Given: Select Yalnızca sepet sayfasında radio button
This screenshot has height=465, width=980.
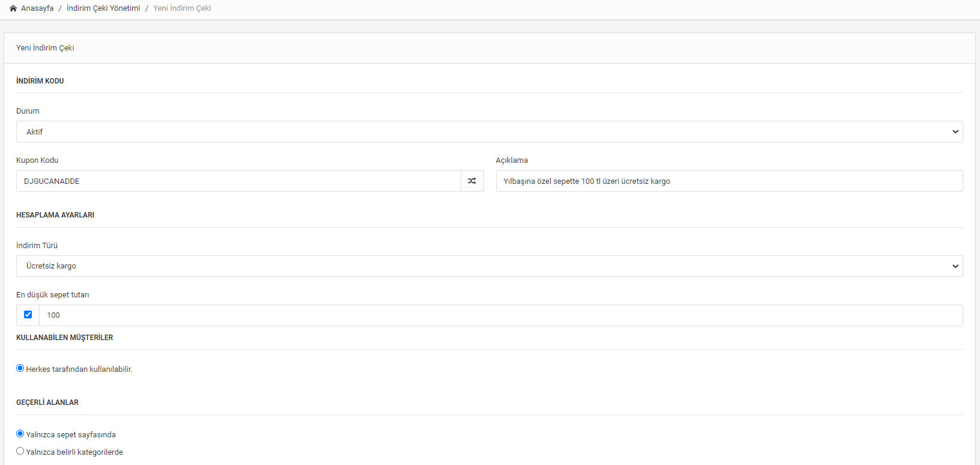Looking at the screenshot, I should [20, 434].
